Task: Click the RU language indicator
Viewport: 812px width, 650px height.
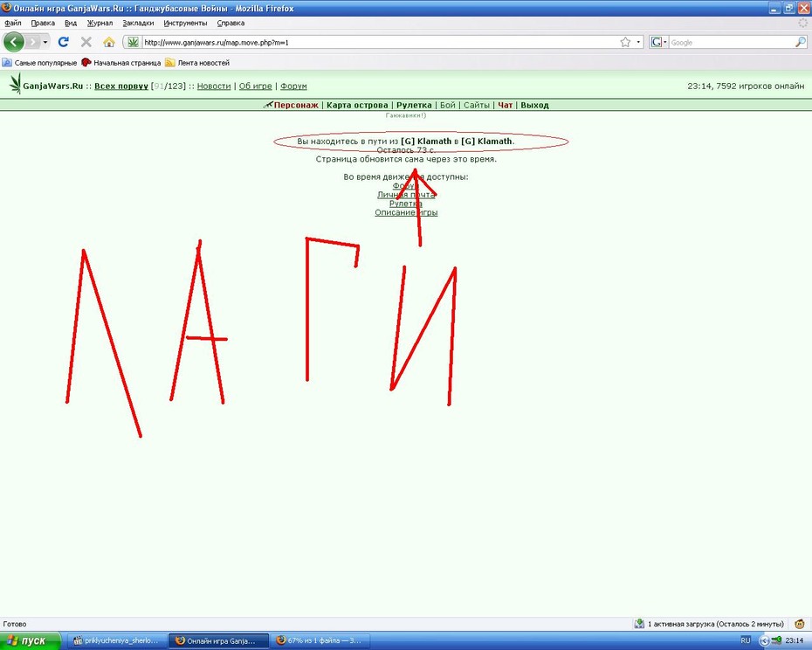Action: click(x=745, y=640)
